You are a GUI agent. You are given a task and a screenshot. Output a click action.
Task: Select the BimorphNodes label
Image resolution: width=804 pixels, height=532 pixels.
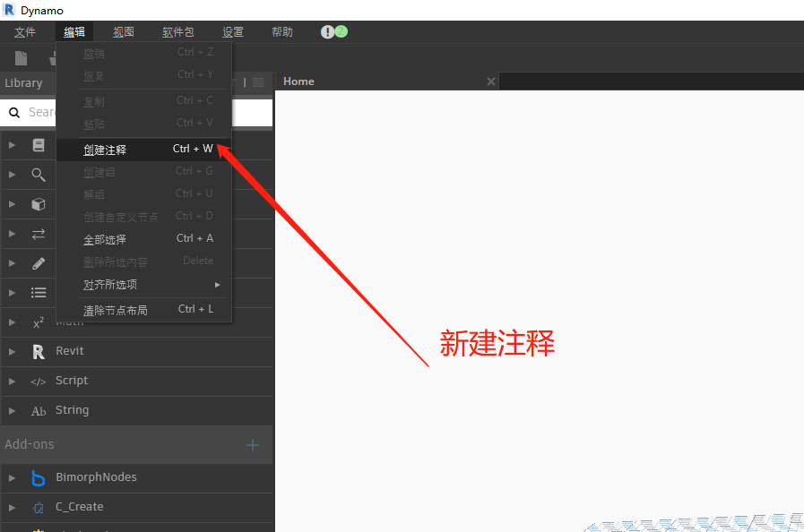pyautogui.click(x=97, y=477)
